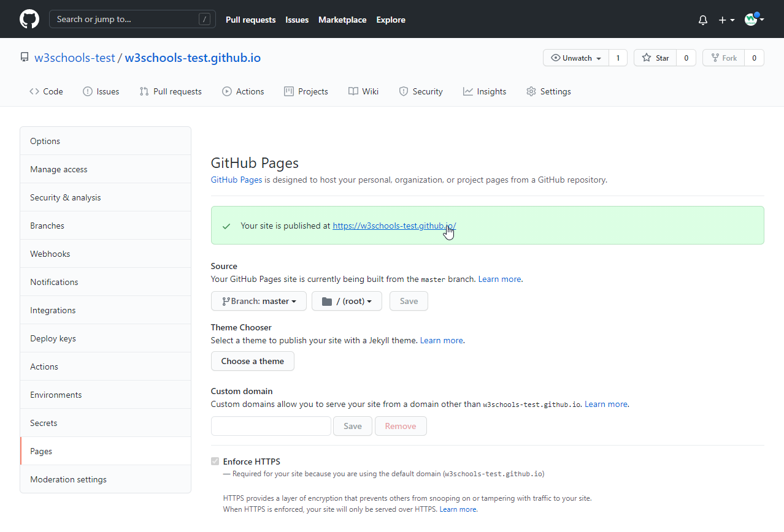Open Pull requests in top navigation
The width and height of the screenshot is (784, 532).
250,20
